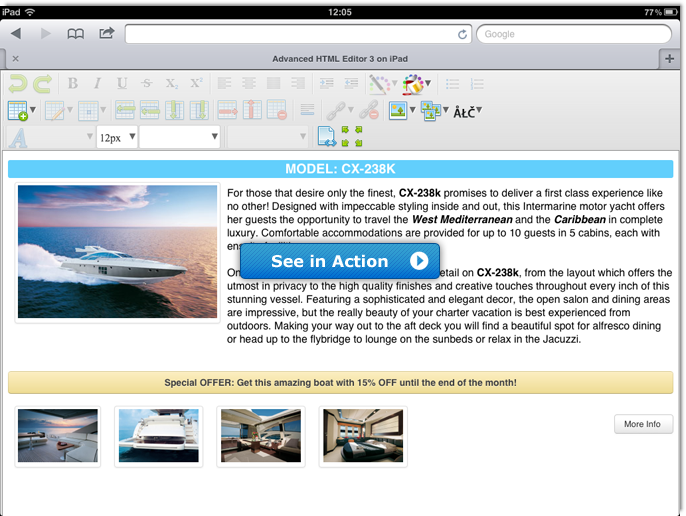686x516 pixels.
Task: Toggle Italic formatting
Action: point(97,83)
